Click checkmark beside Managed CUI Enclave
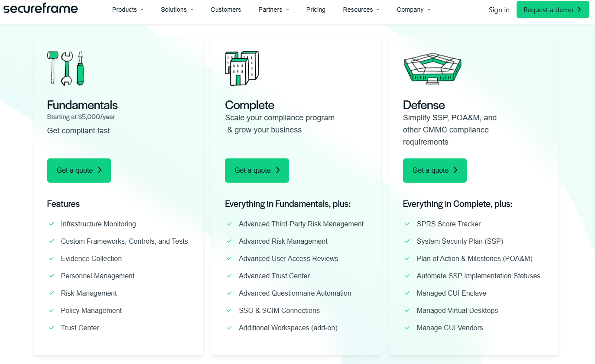 coord(407,293)
